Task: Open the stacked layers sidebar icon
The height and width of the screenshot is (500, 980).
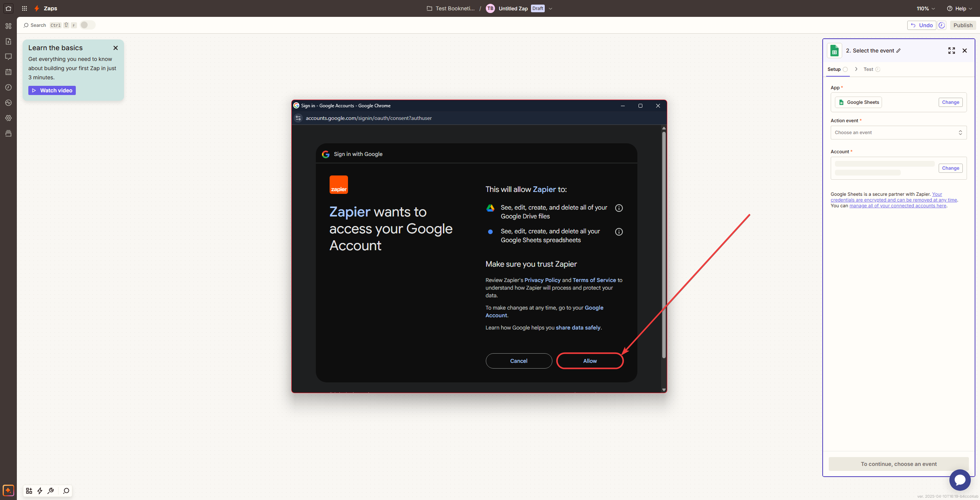Action: pos(8,133)
